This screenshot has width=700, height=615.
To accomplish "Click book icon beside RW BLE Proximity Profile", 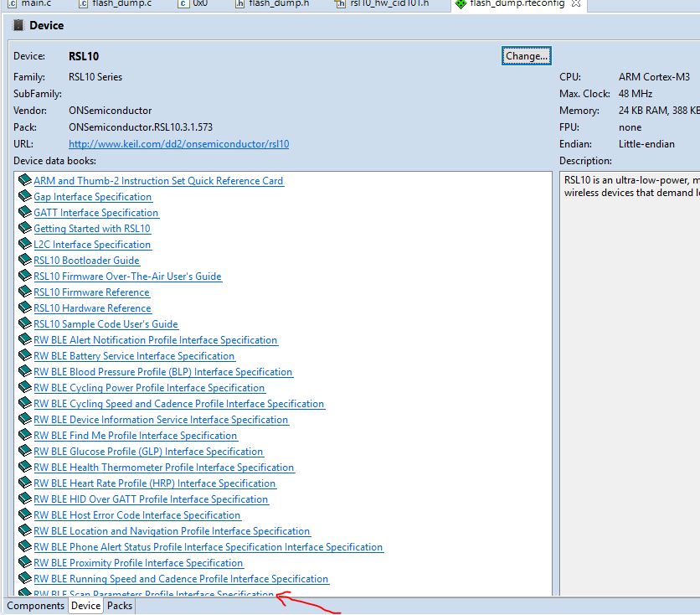I will 24,562.
